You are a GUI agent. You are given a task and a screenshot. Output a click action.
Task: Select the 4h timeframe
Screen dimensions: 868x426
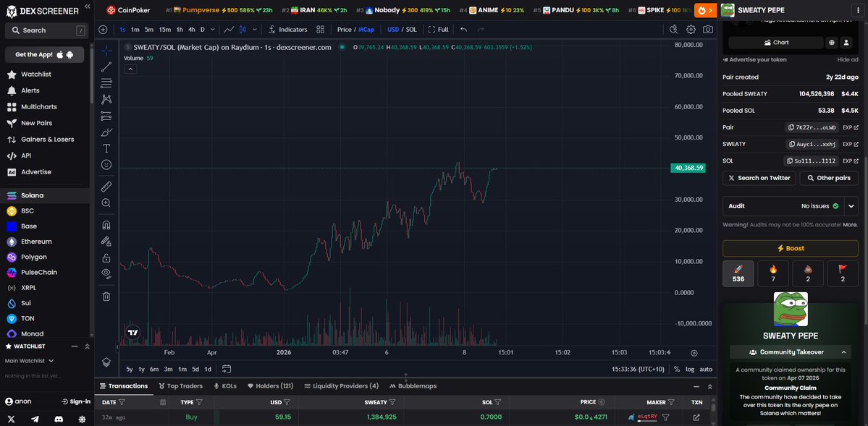click(x=192, y=30)
